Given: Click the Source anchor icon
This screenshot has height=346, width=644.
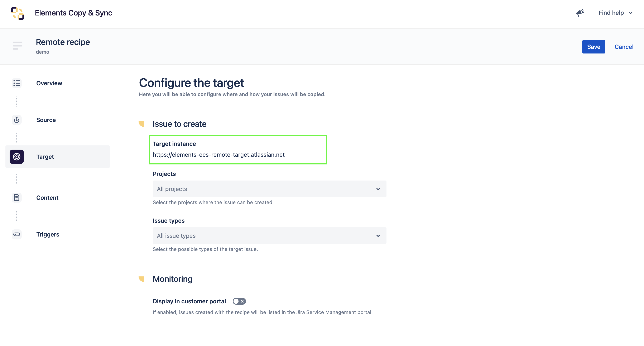Looking at the screenshot, I should point(16,120).
